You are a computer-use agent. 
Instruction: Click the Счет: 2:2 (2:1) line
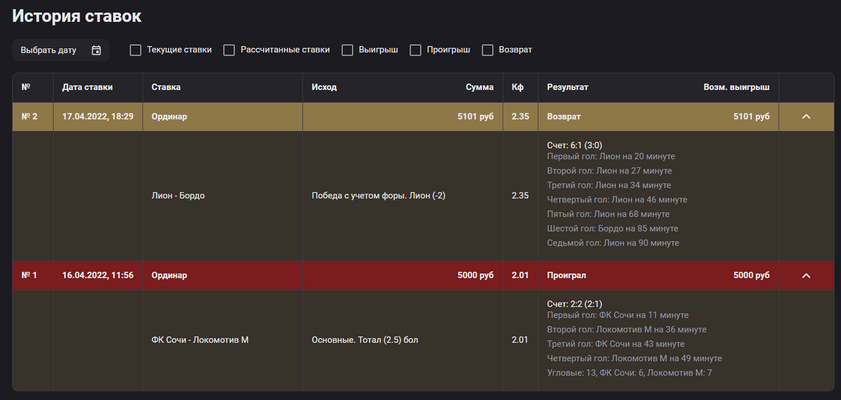point(574,304)
